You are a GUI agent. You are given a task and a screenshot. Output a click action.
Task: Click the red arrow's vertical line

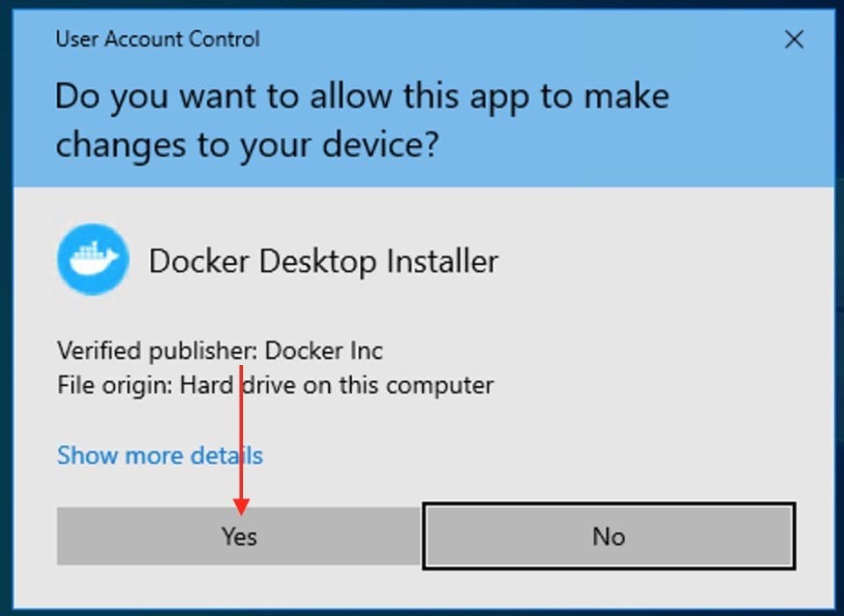241,430
